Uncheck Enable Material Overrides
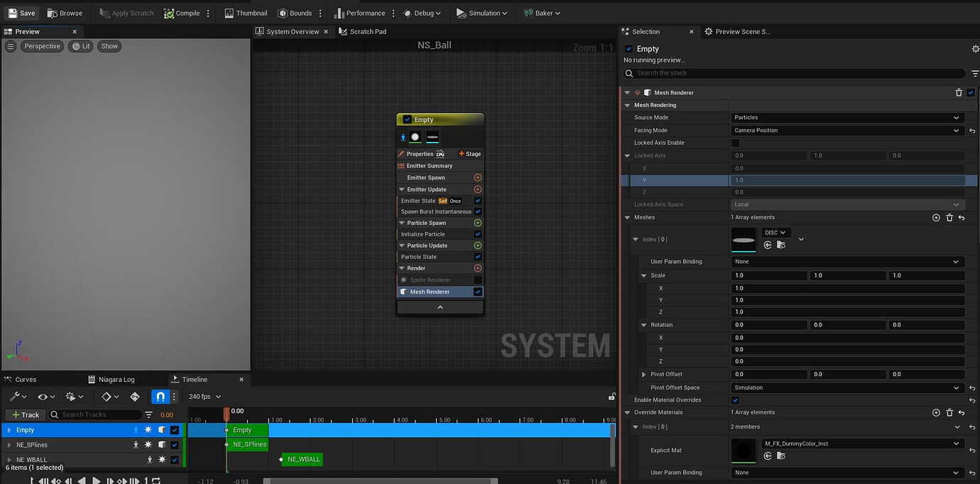Screen dimensions: 980x484 [735, 400]
